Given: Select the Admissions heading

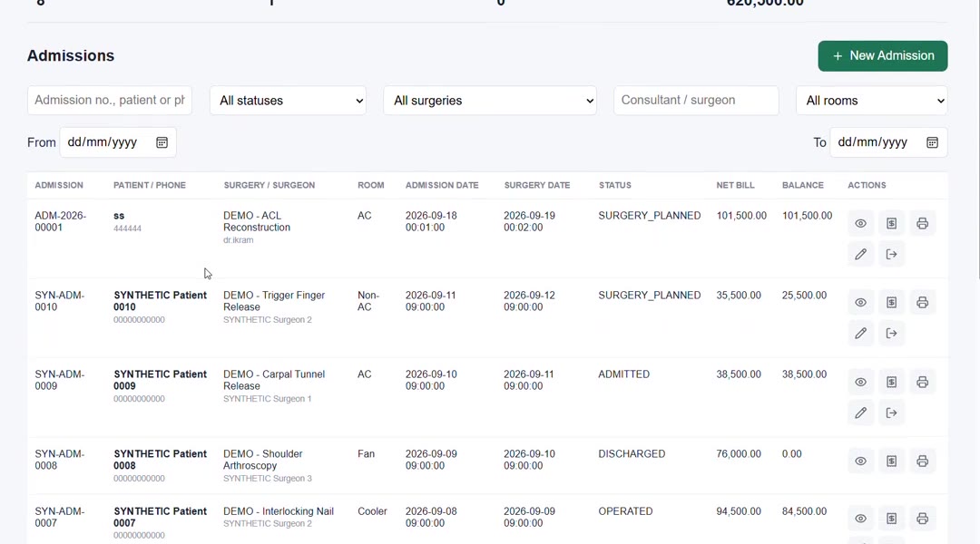Looking at the screenshot, I should click(71, 55).
